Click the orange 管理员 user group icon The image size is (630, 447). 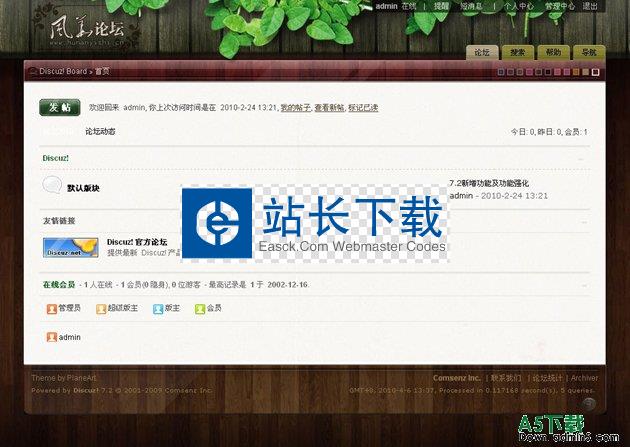tap(52, 309)
